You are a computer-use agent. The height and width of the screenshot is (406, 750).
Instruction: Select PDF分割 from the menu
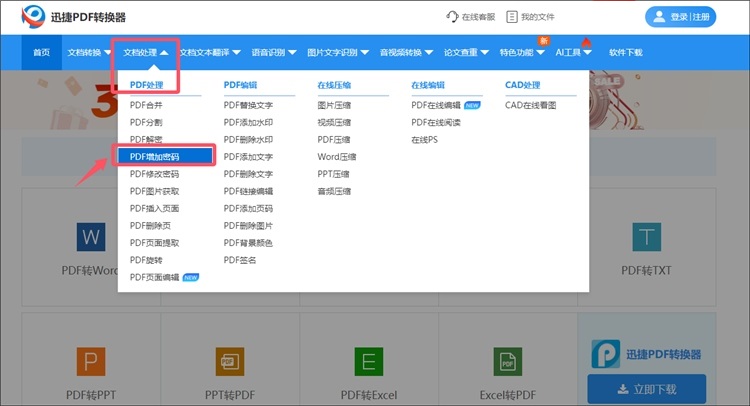(x=146, y=122)
